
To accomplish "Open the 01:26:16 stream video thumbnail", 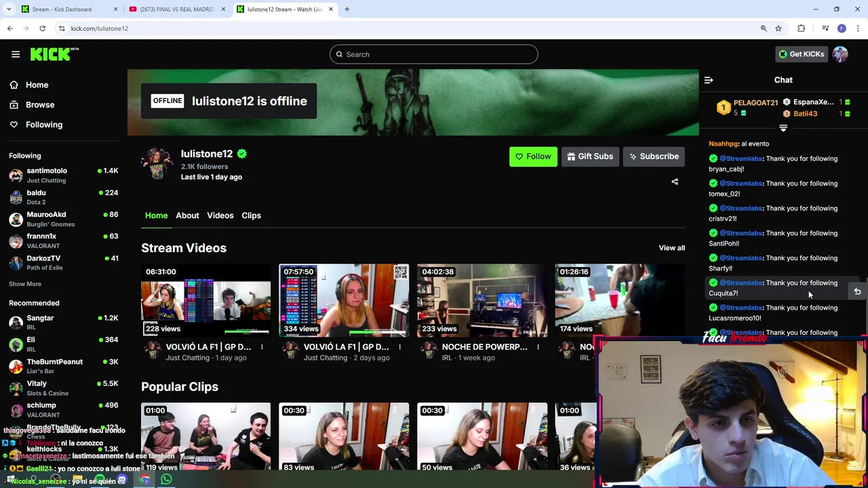I will 620,300.
